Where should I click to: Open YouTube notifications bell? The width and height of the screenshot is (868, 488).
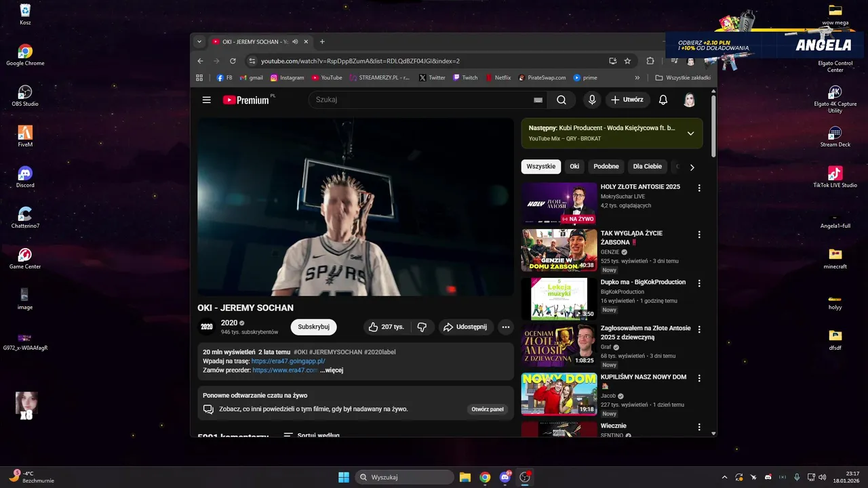pyautogui.click(x=663, y=100)
